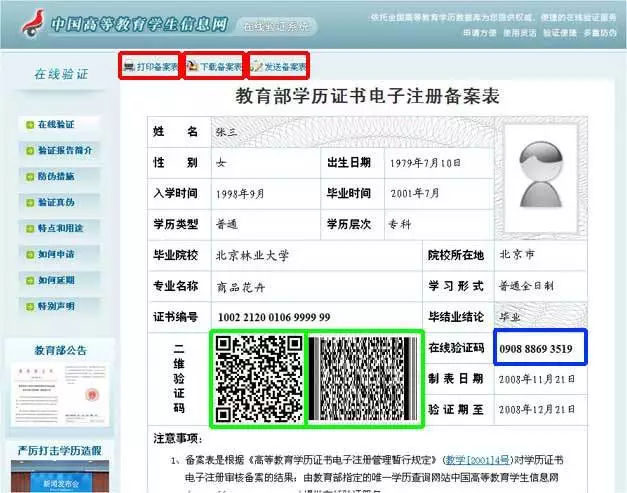
Task: Click the 教育部公告 document thumbnail
Action: coord(60,395)
